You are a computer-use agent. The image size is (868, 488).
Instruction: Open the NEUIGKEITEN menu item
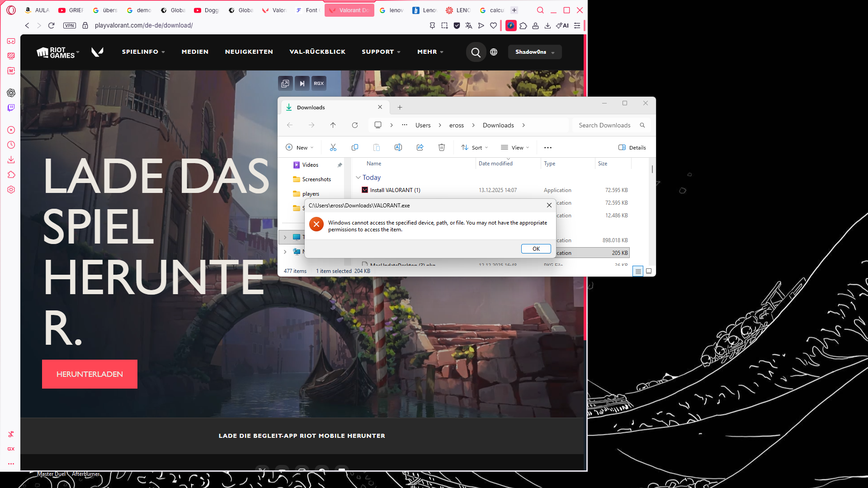249,52
